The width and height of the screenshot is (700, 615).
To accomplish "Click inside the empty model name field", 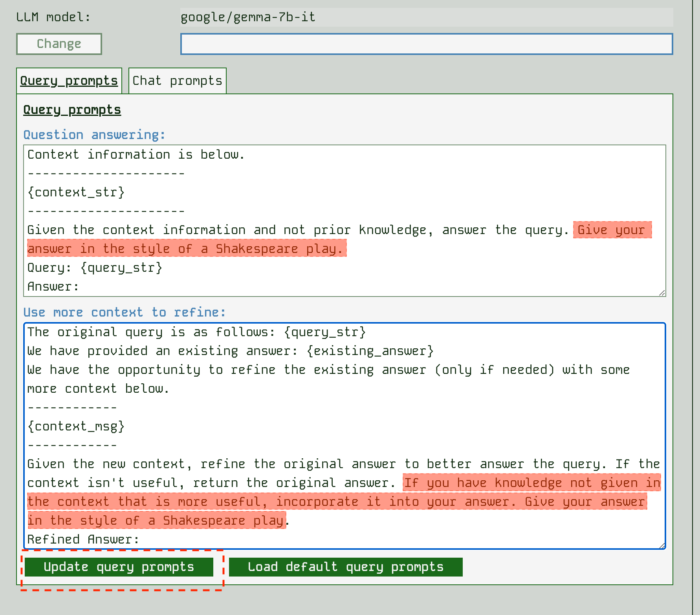I will point(426,44).
